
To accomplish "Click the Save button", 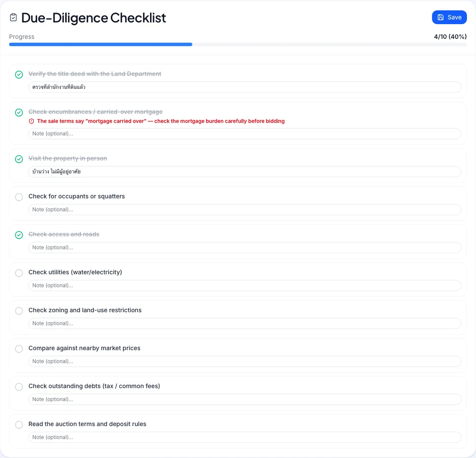I will click(449, 17).
